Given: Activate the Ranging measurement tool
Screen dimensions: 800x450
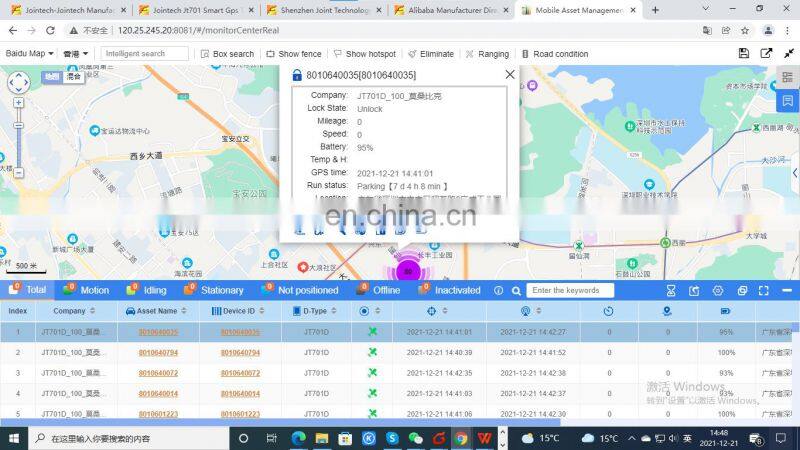Looking at the screenshot, I should [486, 54].
